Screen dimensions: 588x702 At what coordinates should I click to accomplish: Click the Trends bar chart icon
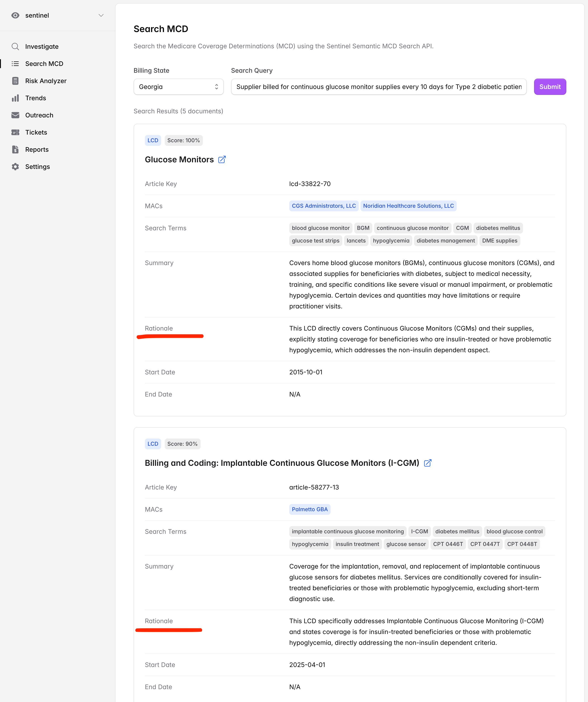coord(15,98)
